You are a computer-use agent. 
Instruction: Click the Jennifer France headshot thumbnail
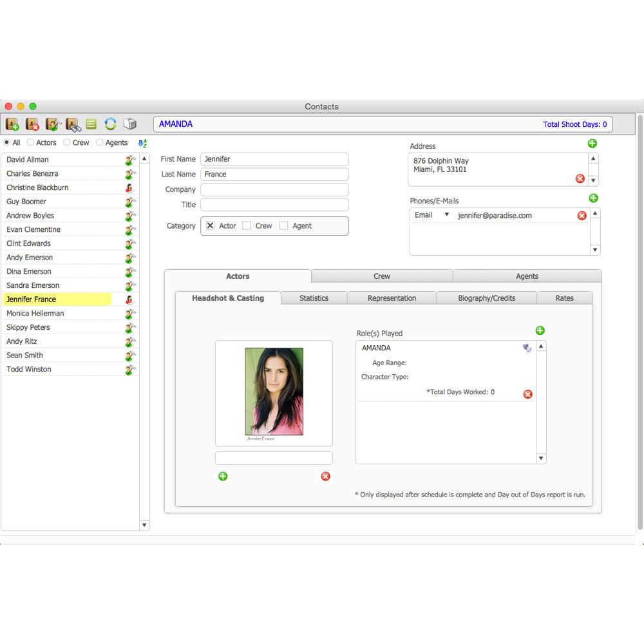[274, 392]
